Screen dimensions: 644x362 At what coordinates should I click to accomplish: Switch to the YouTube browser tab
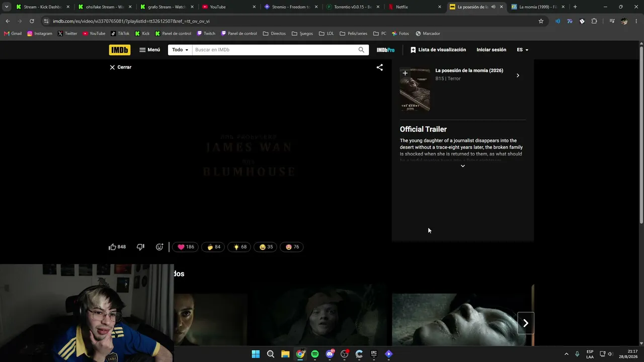tap(228, 7)
